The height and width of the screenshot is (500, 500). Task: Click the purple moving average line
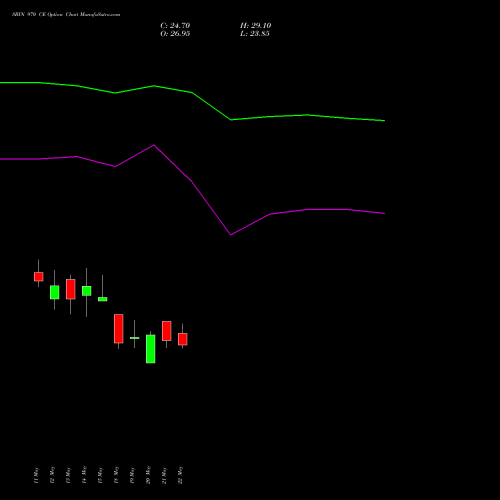coord(192,182)
